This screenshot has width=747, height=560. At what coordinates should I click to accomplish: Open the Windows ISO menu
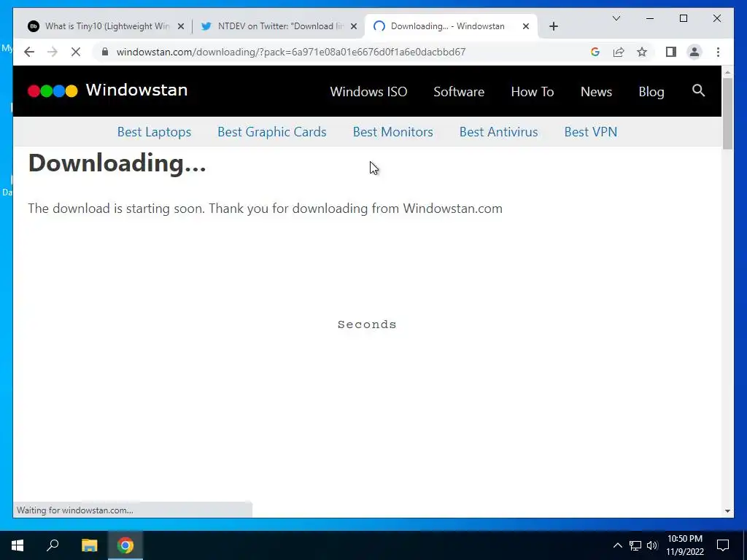(x=368, y=91)
